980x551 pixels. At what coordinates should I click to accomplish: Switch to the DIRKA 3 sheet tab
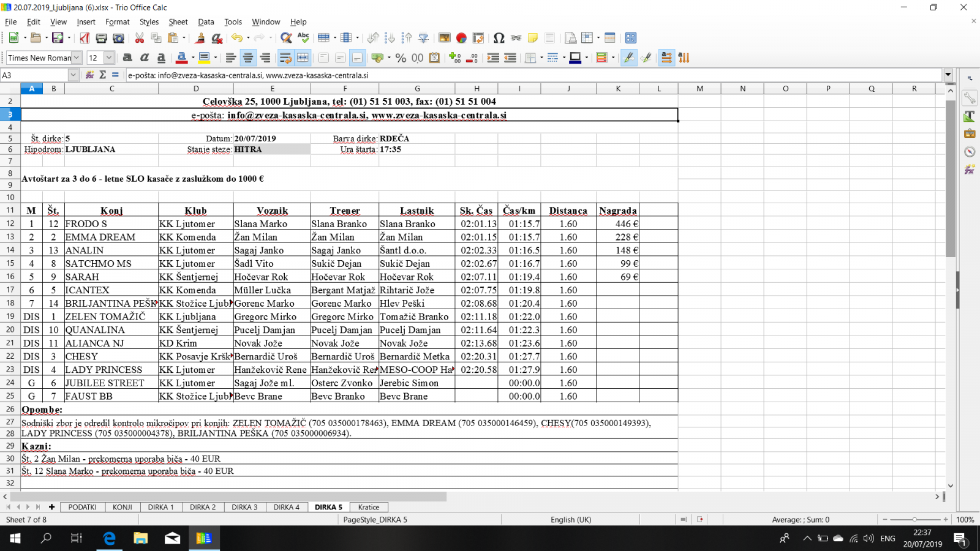pyautogui.click(x=244, y=507)
